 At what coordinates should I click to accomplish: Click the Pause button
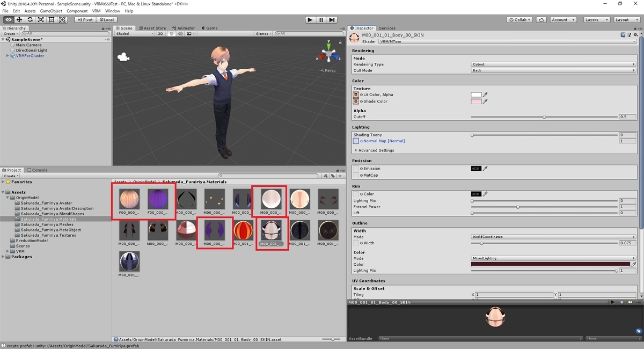click(321, 20)
